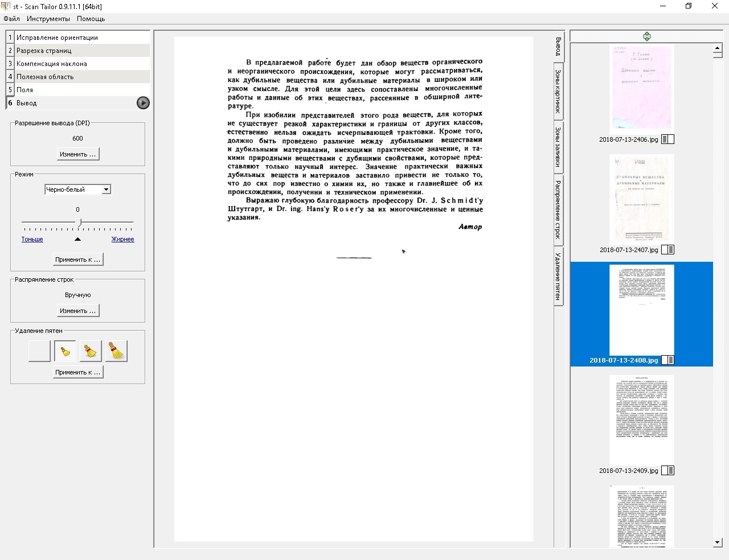The width and height of the screenshot is (729, 560).
Task: Click thumbnail scrollbar down arrow
Action: pyautogui.click(x=718, y=542)
